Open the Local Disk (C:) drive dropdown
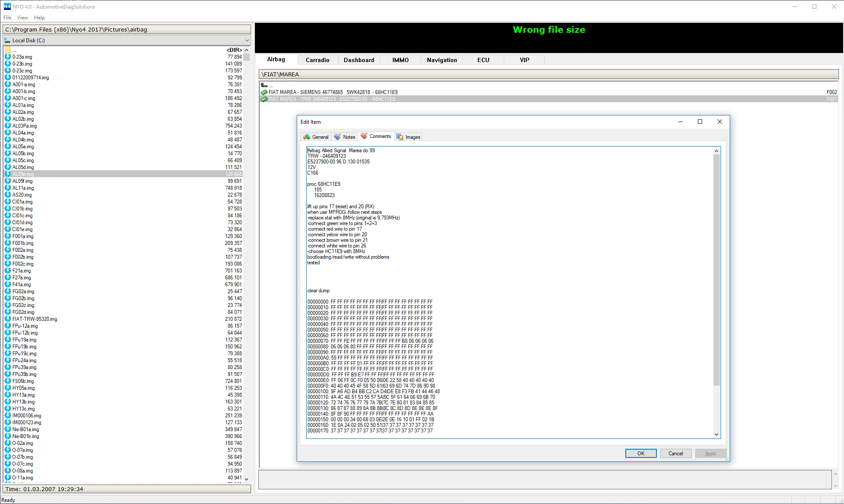The image size is (844, 504). pos(247,41)
